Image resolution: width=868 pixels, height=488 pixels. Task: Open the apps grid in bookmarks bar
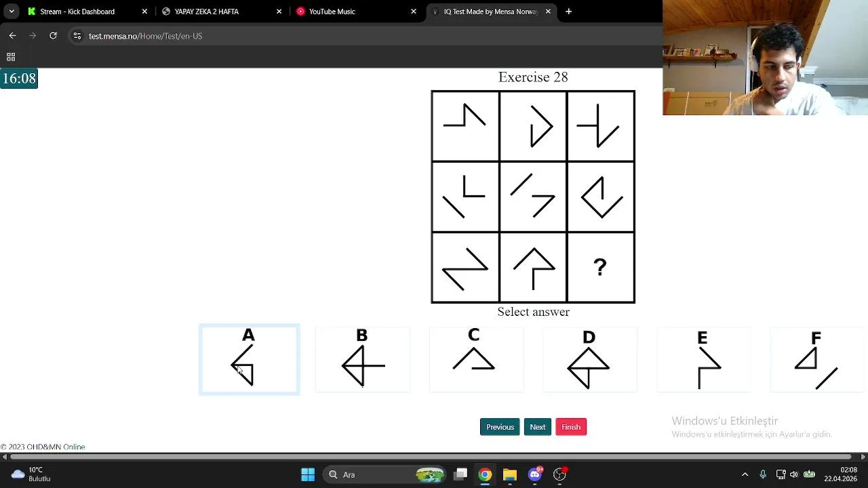(x=11, y=57)
